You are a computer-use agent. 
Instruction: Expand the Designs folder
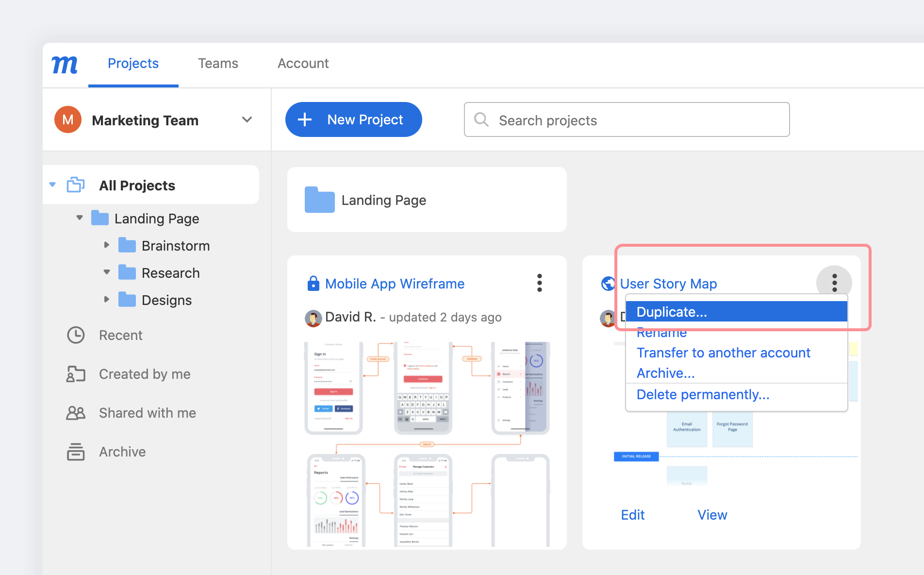(x=107, y=300)
